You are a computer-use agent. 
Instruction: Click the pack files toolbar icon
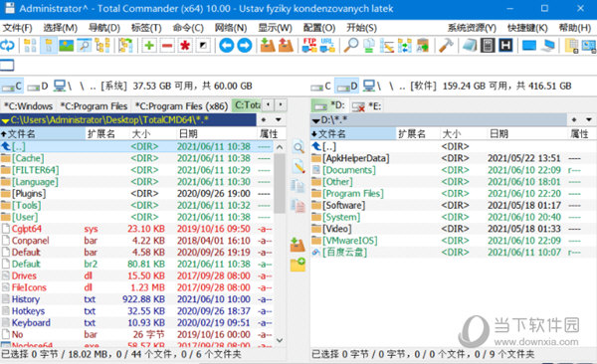(268, 46)
